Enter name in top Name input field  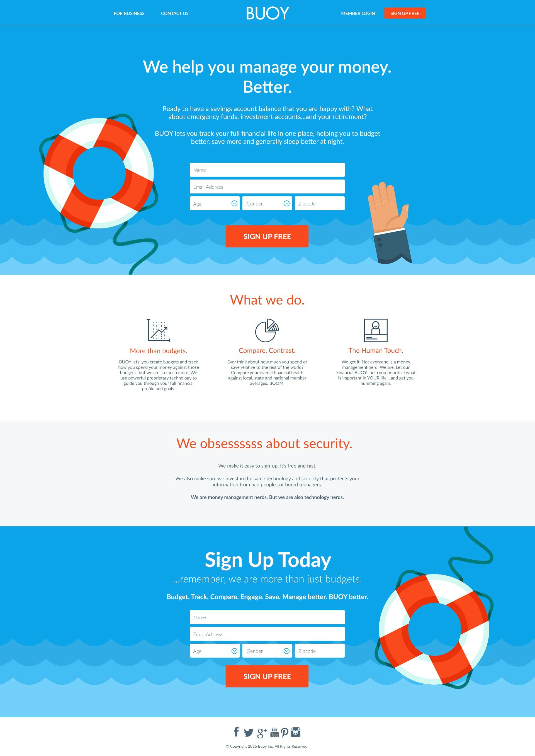[267, 170]
